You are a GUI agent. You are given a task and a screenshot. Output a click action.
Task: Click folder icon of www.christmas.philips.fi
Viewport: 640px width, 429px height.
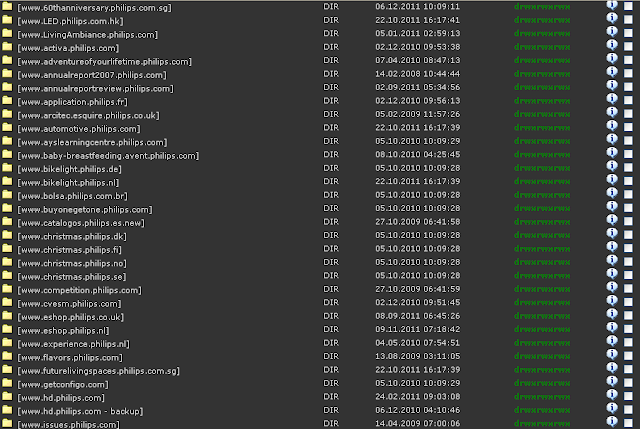click(x=7, y=248)
